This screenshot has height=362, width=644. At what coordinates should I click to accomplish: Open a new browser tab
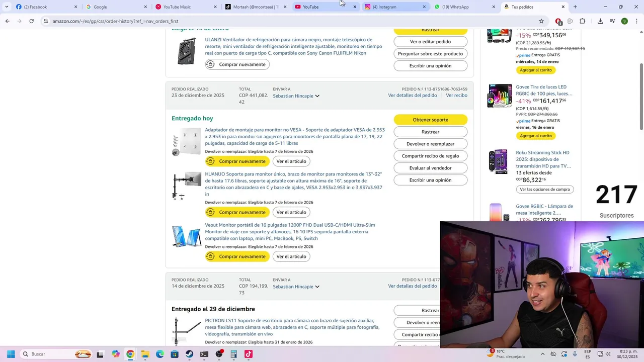tap(575, 7)
